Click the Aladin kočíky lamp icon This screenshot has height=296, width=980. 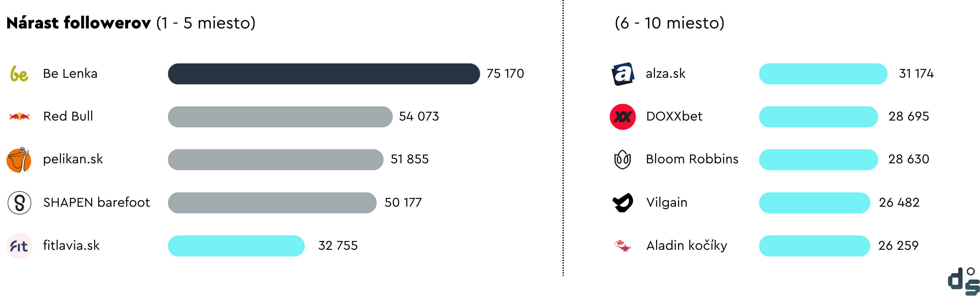click(622, 245)
